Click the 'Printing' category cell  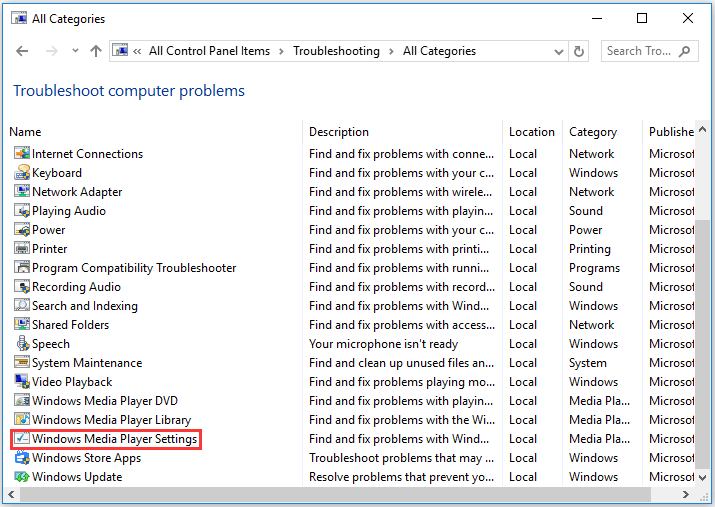point(590,249)
